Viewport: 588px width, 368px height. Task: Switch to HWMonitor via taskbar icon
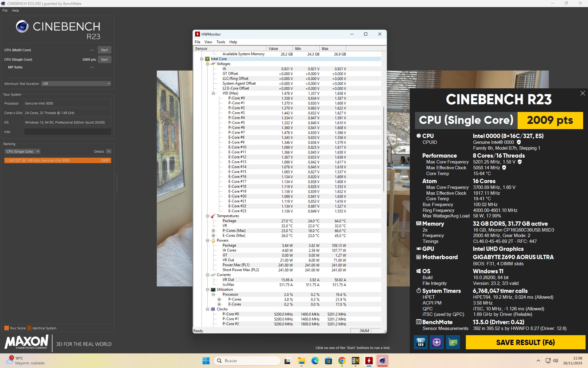click(x=369, y=361)
